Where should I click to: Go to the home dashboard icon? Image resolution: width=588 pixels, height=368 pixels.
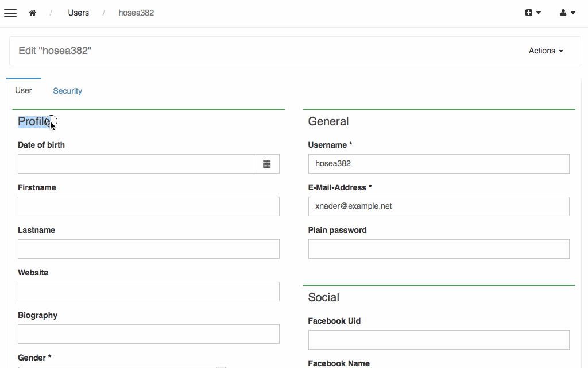pos(33,13)
